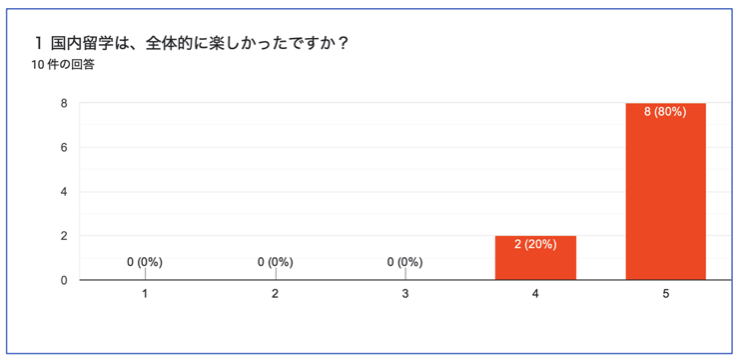Click the 0 (0%) label above rating 1
Image resolution: width=741 pixels, height=361 pixels.
(145, 262)
